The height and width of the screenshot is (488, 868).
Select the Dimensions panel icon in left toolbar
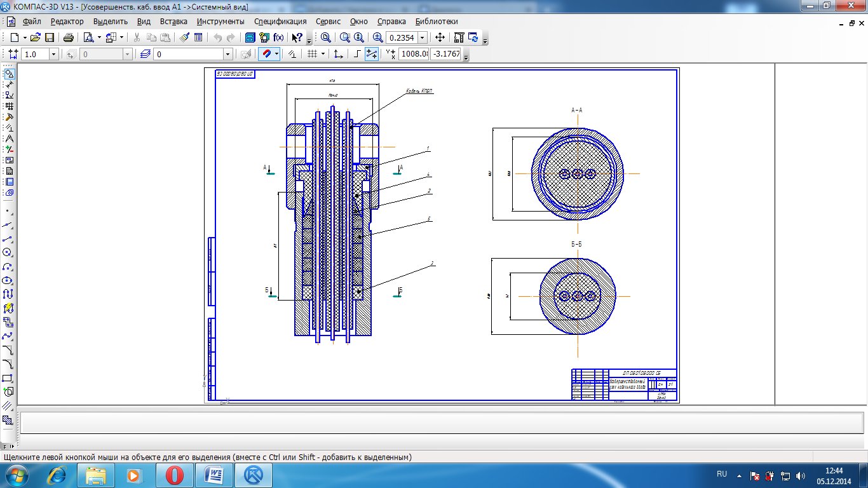click(x=9, y=84)
